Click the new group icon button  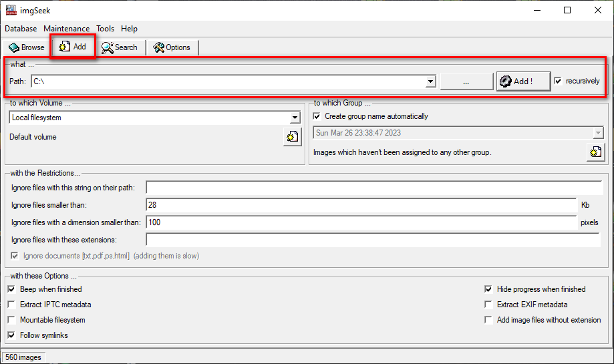(595, 152)
